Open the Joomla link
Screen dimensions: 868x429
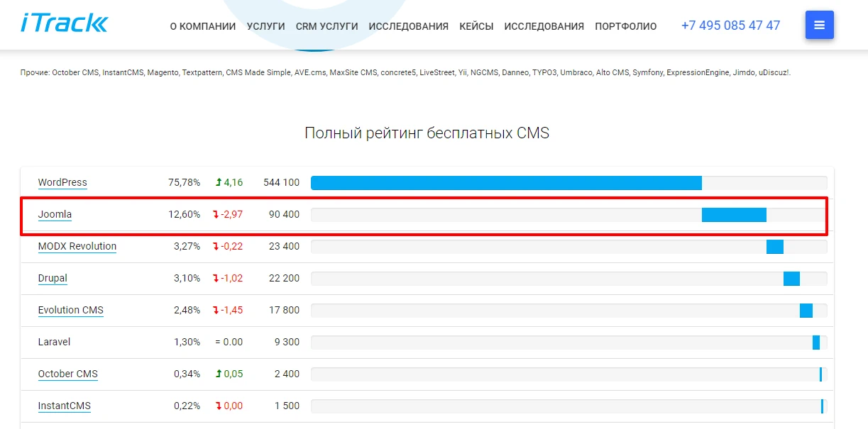[55, 214]
